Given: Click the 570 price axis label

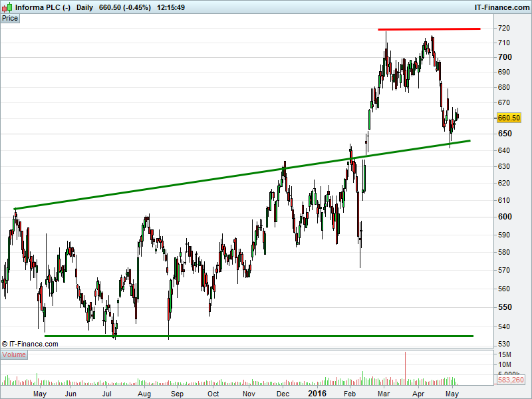Looking at the screenshot, I should pyautogui.click(x=504, y=271).
